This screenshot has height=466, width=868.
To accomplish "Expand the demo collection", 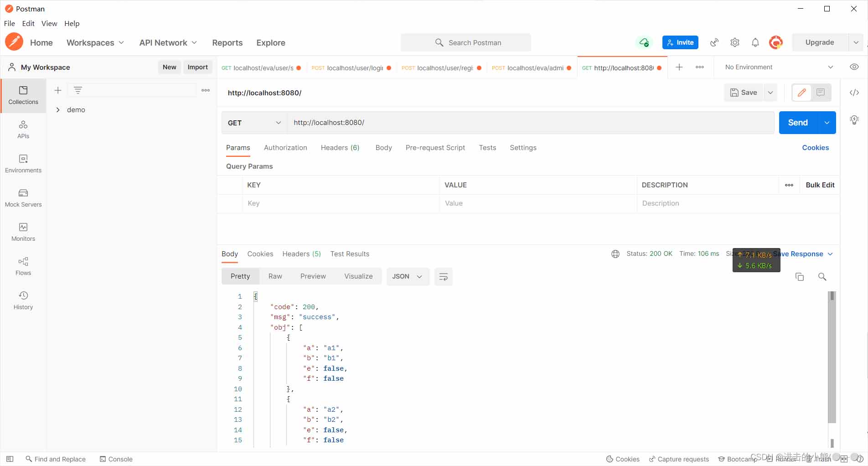I will pos(58,110).
